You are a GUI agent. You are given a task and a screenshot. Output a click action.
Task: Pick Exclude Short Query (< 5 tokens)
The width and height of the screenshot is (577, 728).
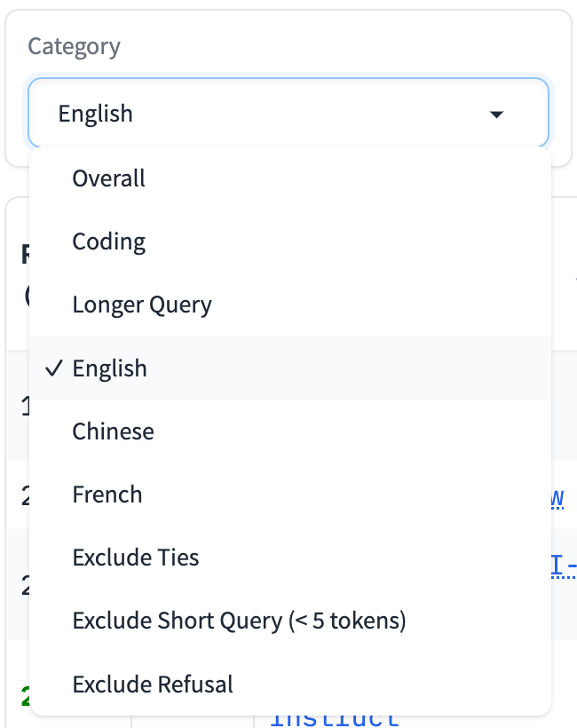pos(239,621)
